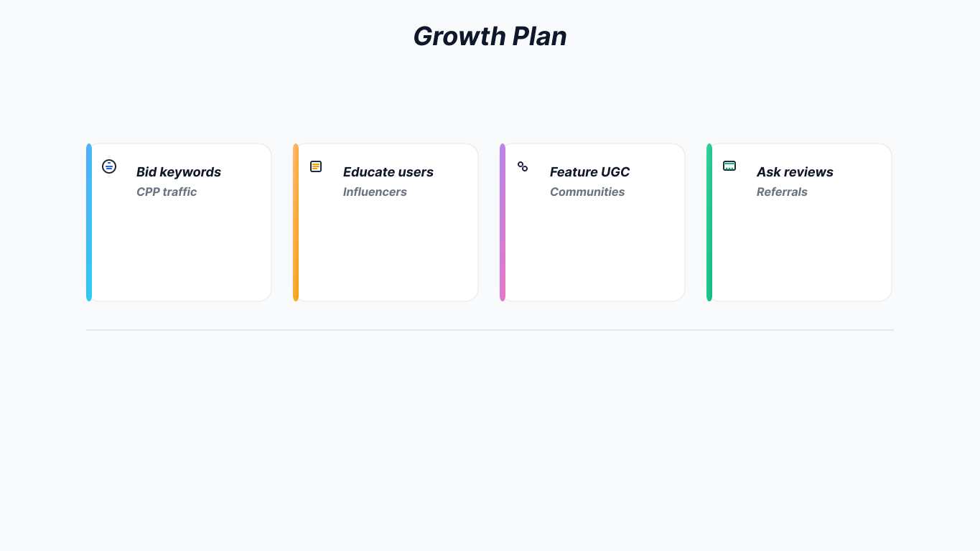This screenshot has width=980, height=551.
Task: Click the Growth Plan heading
Action: (490, 36)
